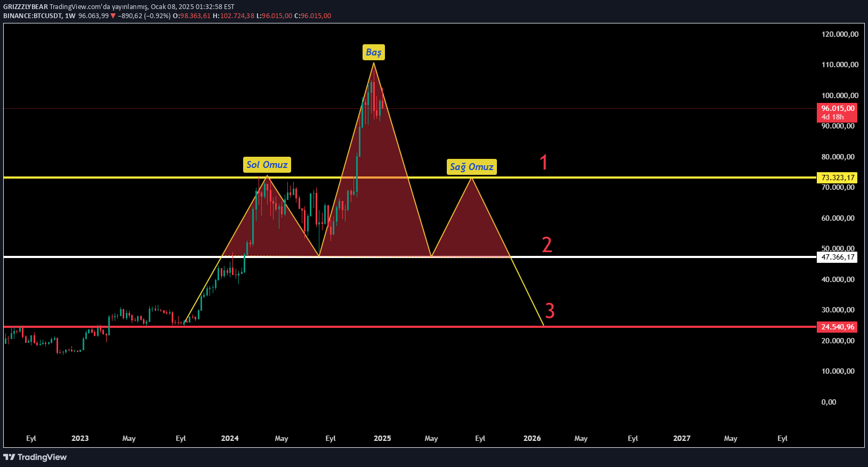868x467 pixels.
Task: Click the 'Sol Omuz' label
Action: tap(267, 165)
